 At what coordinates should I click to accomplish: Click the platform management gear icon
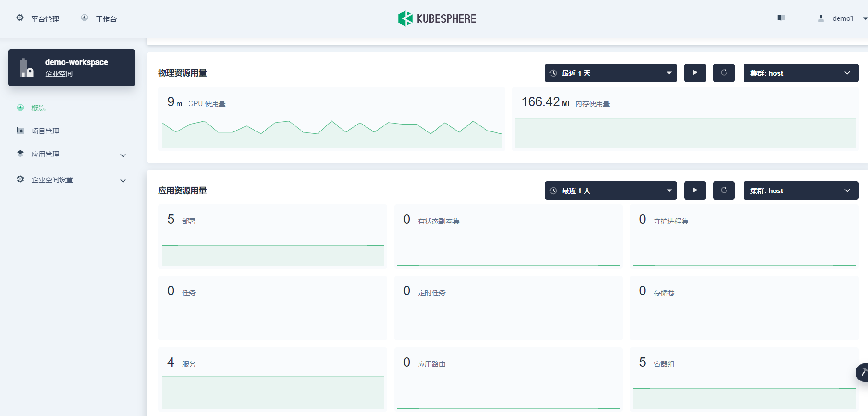click(x=20, y=18)
